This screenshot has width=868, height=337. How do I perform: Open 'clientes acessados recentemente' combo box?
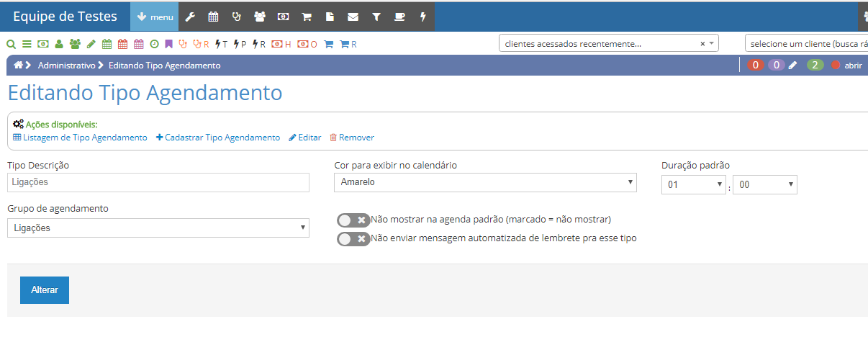tap(608, 44)
